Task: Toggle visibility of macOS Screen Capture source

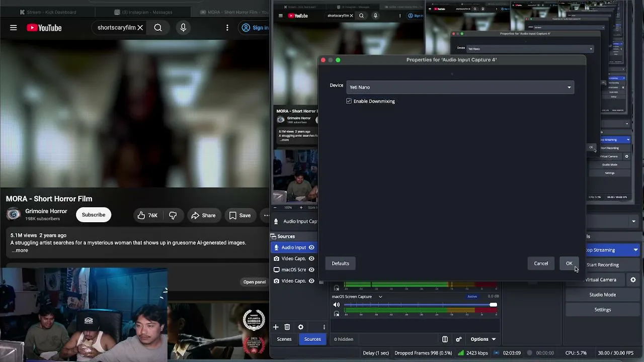Action: pos(311,269)
